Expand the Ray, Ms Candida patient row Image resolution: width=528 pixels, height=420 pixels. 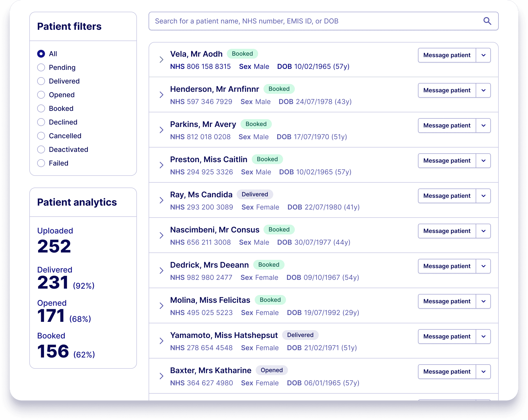click(161, 200)
